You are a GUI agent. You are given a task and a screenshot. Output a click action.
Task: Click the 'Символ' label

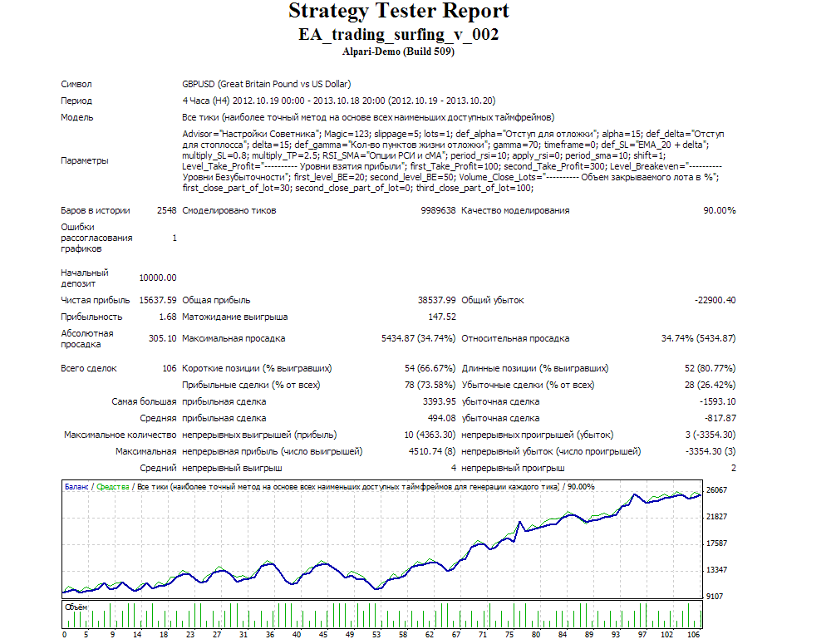click(x=76, y=84)
